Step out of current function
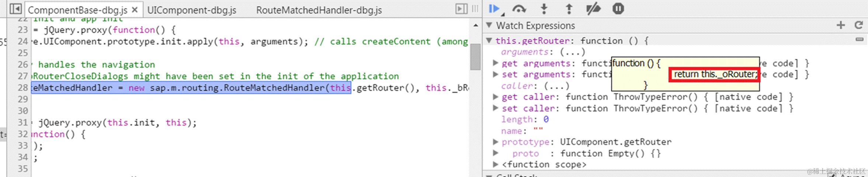 click(569, 8)
